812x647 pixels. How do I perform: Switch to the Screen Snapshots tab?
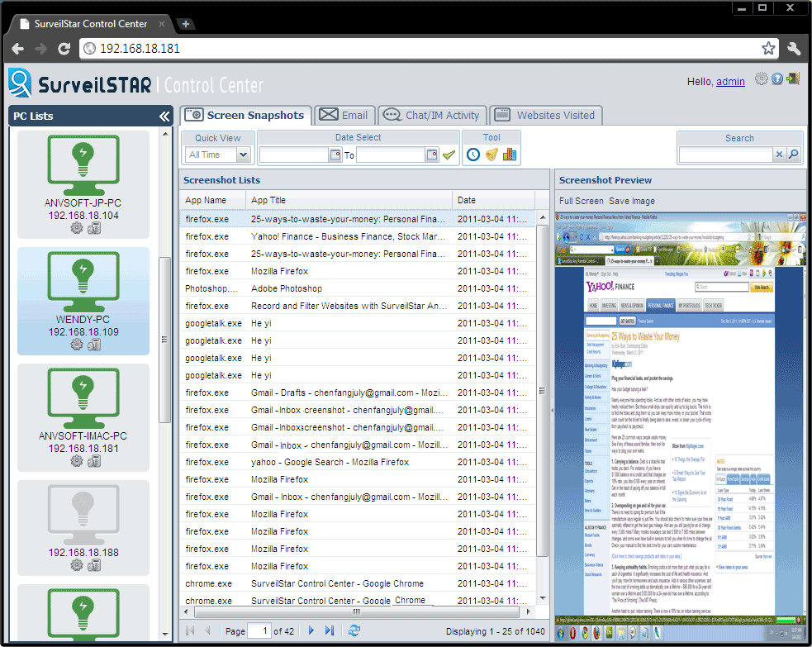(246, 115)
